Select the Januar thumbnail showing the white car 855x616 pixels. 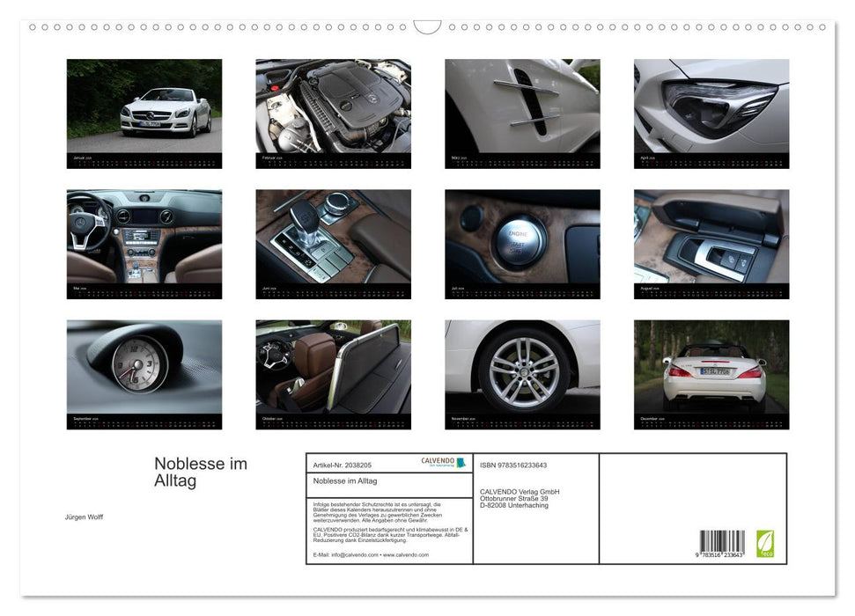point(144,106)
